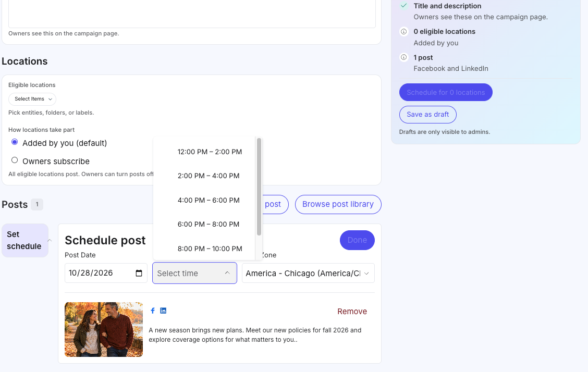Open the Eligible locations Select Items dropdown
Viewport: 588px width, 372px height.
tap(32, 99)
